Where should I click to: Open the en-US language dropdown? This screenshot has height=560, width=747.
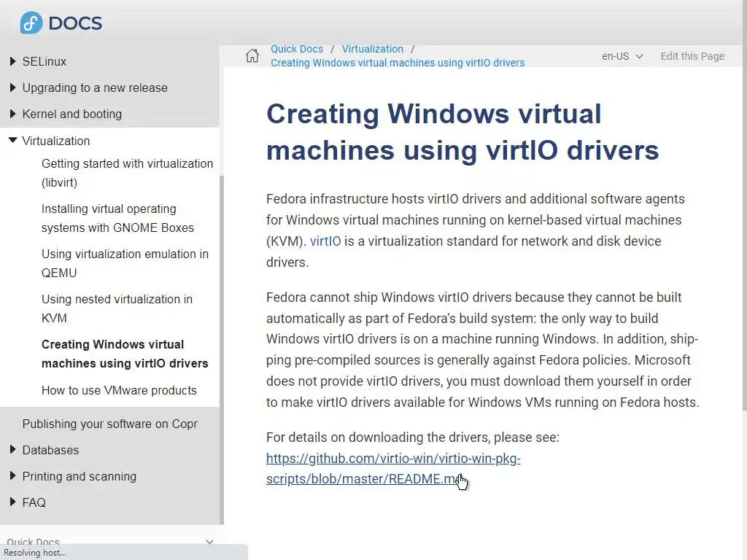click(622, 56)
